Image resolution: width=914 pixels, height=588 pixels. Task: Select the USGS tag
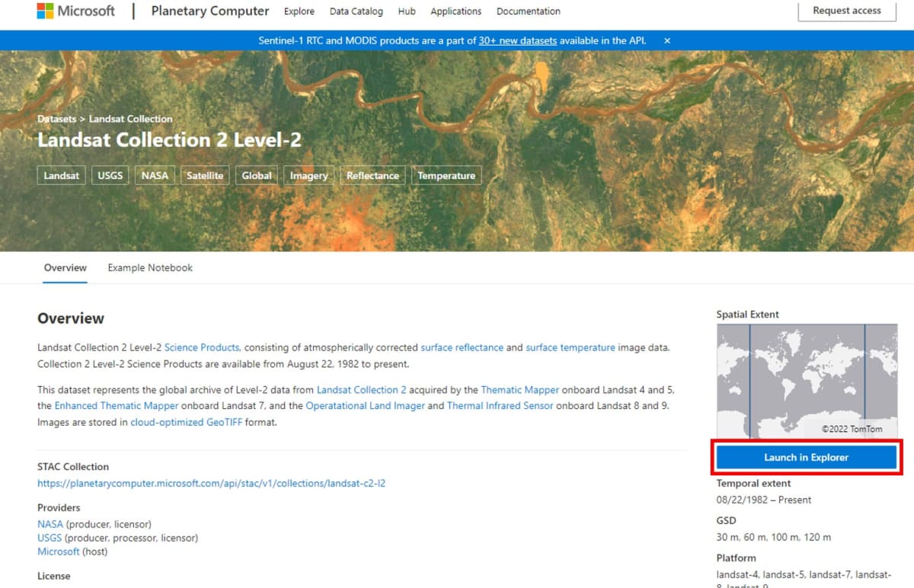[110, 175]
